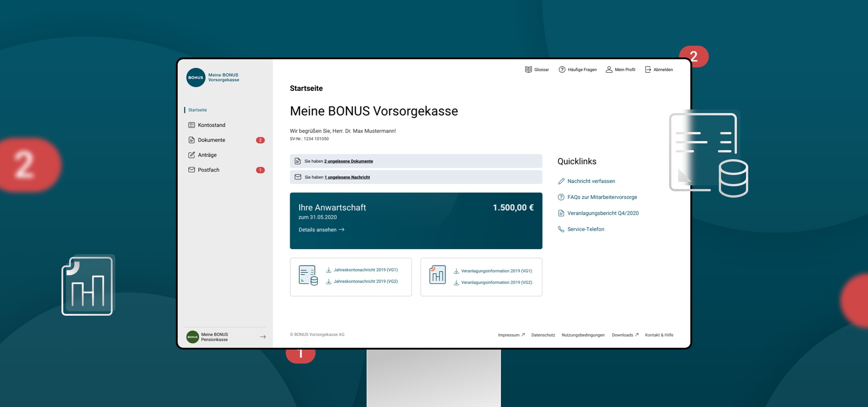The width and height of the screenshot is (868, 407).
Task: Click the Veranlagungsinformation card chart icon
Action: click(438, 274)
